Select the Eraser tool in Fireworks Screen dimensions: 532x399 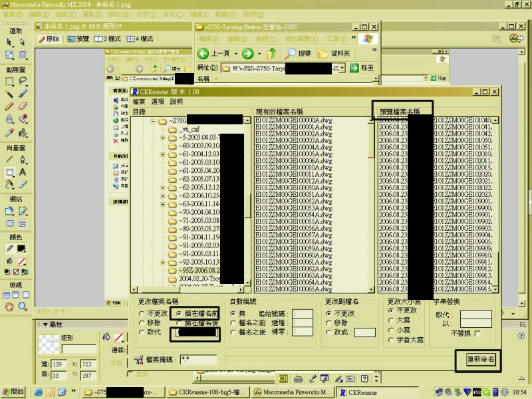tap(23, 106)
